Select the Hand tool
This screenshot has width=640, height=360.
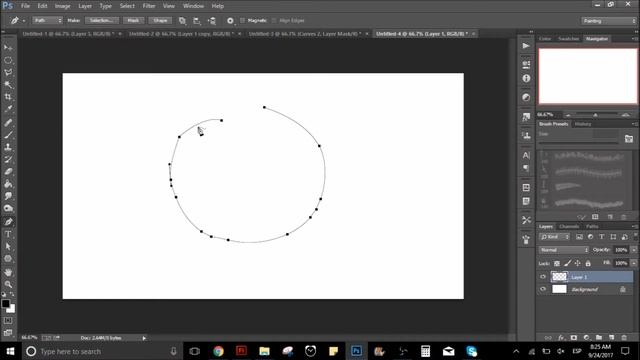(8, 272)
